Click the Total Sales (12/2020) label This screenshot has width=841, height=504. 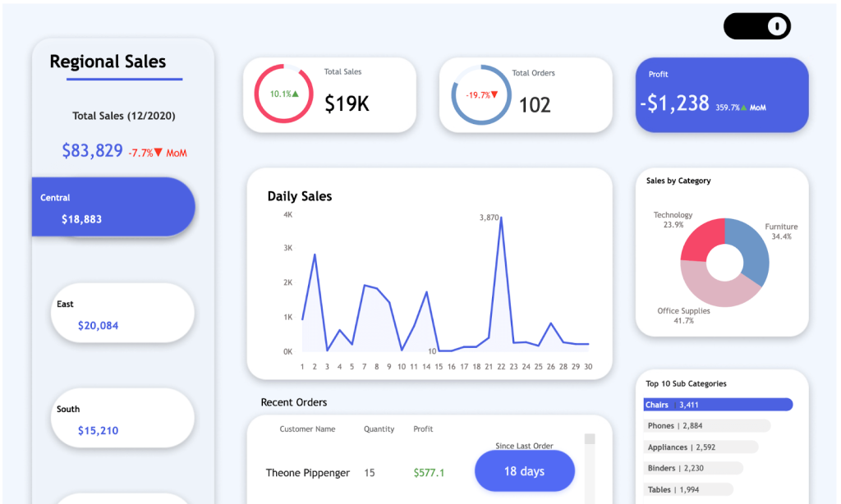pyautogui.click(x=124, y=116)
